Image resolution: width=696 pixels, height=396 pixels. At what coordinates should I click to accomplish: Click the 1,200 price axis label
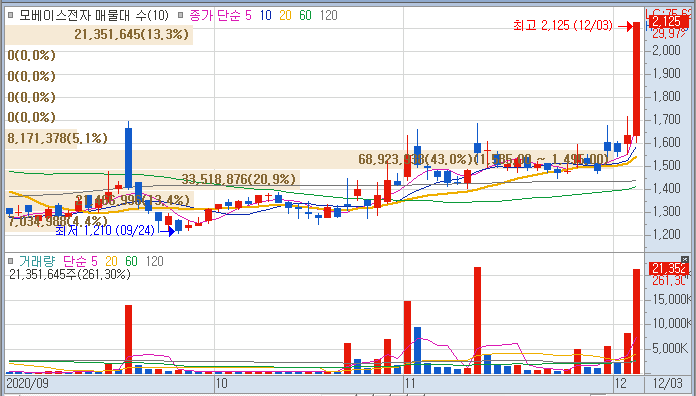[666, 234]
